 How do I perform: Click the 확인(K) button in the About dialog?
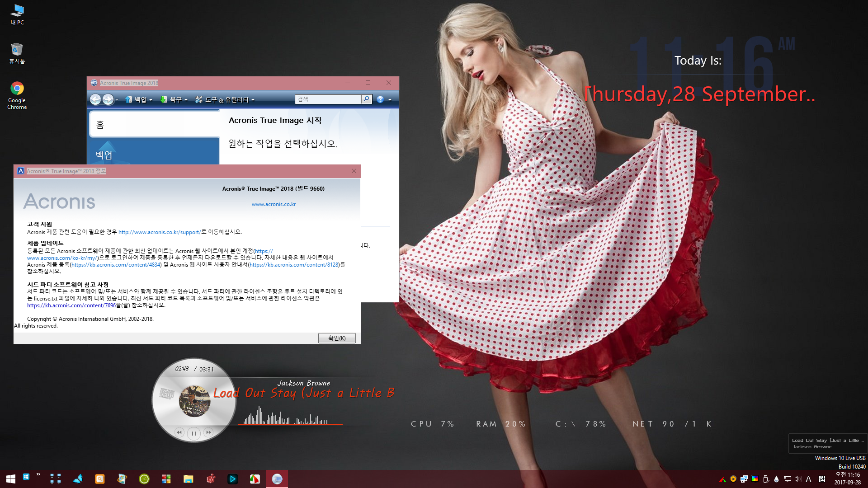pyautogui.click(x=337, y=338)
